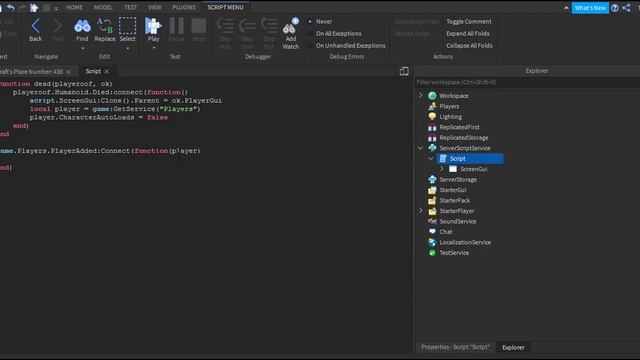Select ReplicatedFirst in Explorer

click(459, 127)
